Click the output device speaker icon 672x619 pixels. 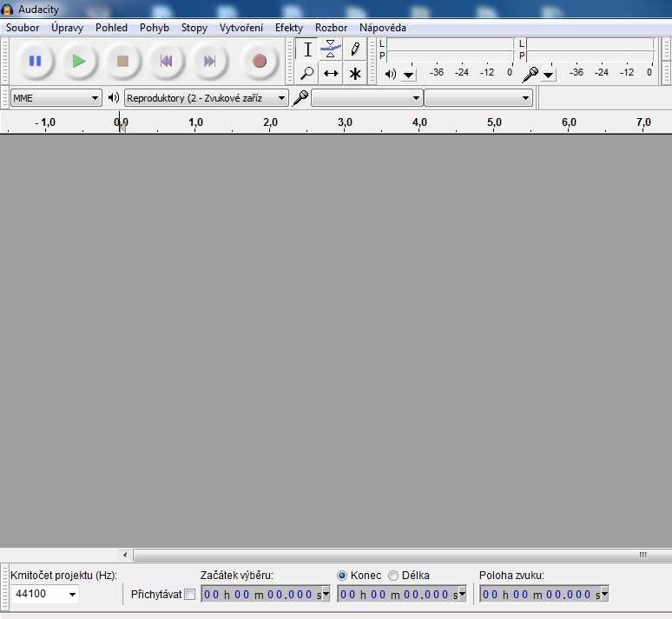coord(114,98)
